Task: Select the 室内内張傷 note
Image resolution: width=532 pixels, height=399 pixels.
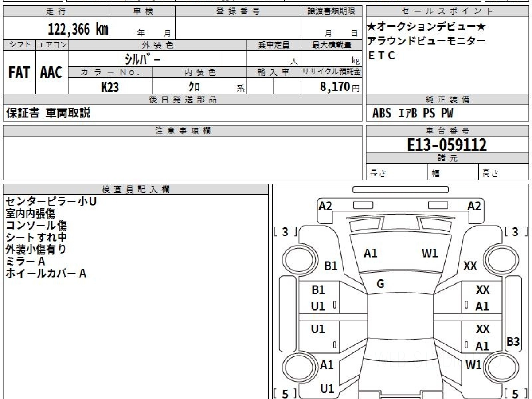Action: [30, 213]
